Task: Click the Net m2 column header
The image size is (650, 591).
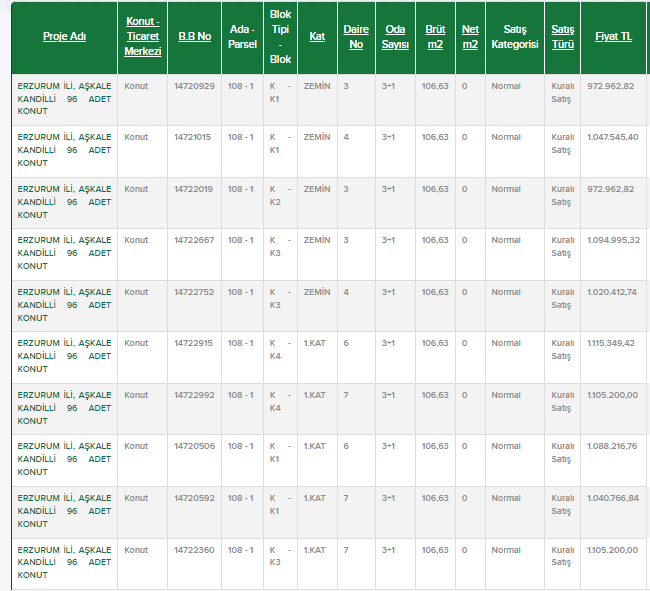Action: [x=470, y=37]
